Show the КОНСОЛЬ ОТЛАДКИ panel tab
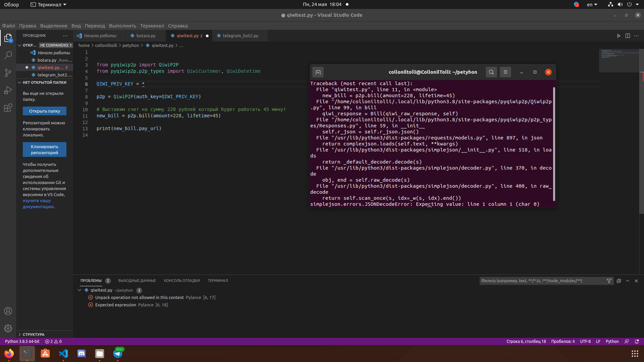The height and width of the screenshot is (362, 644). tap(182, 281)
